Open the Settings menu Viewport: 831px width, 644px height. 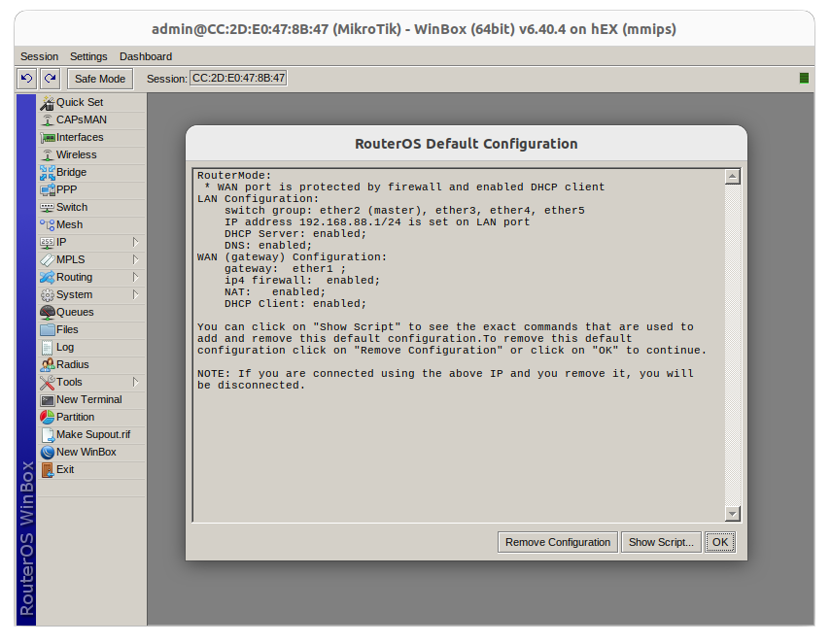click(x=88, y=56)
